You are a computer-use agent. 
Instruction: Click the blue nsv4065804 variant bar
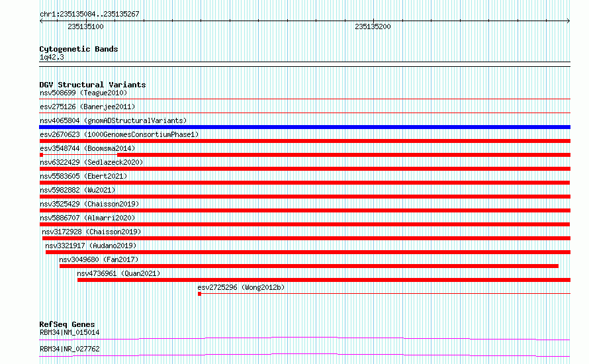click(x=304, y=127)
